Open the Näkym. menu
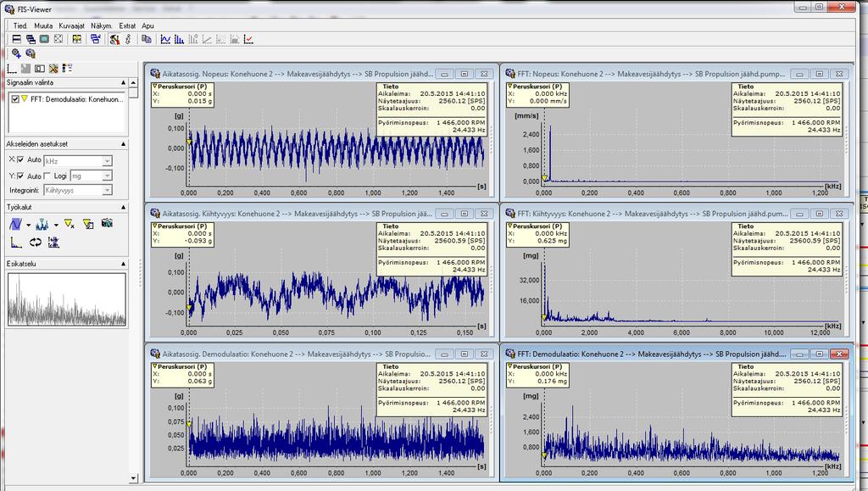This screenshot has height=491, width=868. [x=102, y=25]
